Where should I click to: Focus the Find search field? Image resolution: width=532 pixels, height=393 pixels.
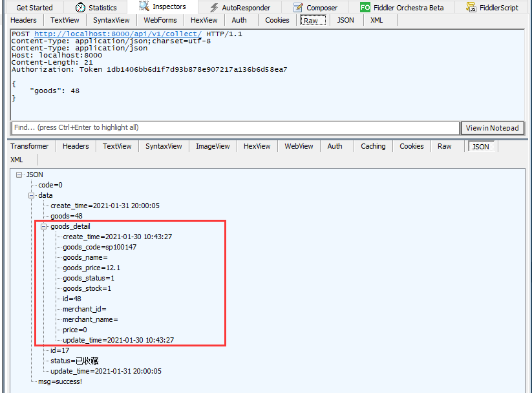235,127
